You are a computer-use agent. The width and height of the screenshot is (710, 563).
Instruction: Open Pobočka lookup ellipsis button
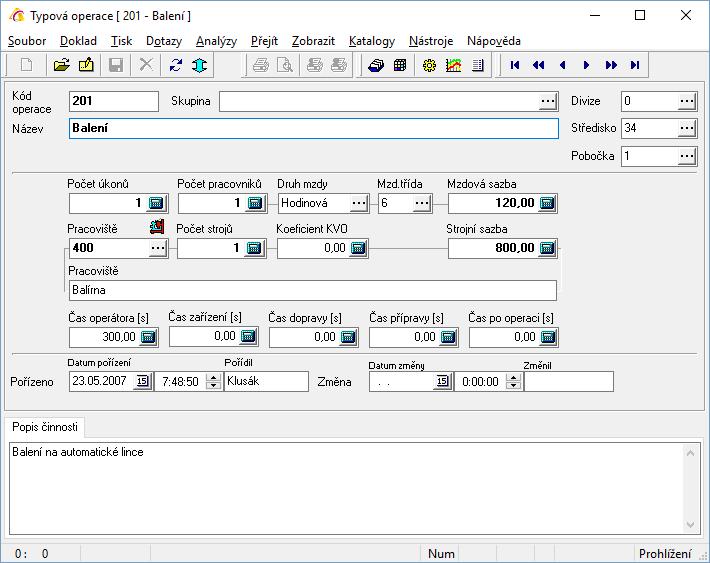[687, 156]
